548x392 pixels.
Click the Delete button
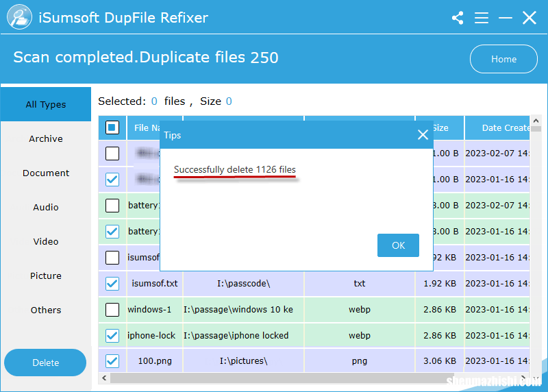[45, 363]
